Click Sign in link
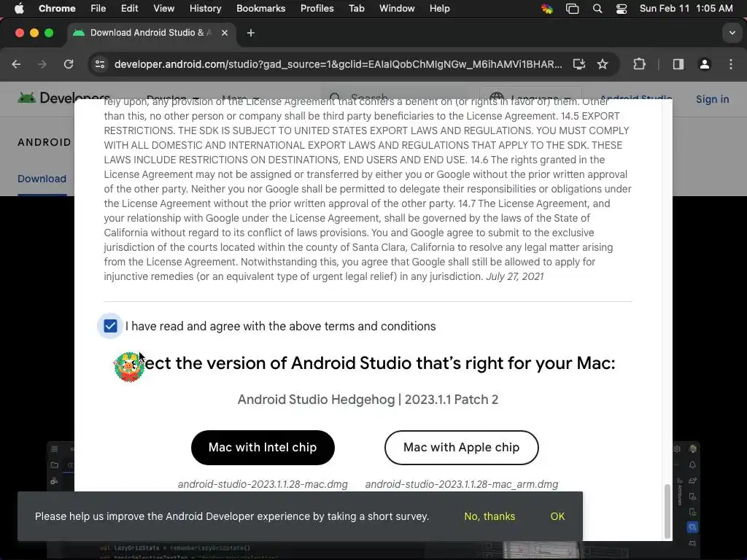This screenshot has height=560, width=747. pos(712,99)
